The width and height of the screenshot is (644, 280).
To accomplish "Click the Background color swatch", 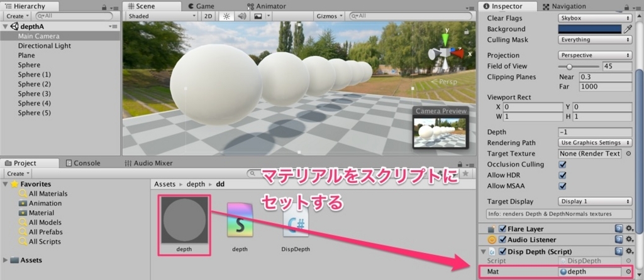I will click(x=589, y=29).
